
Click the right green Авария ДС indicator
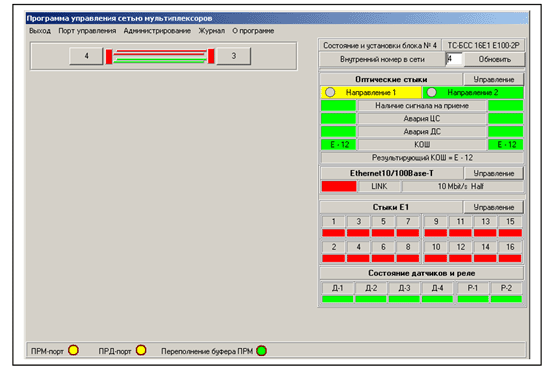coord(505,131)
